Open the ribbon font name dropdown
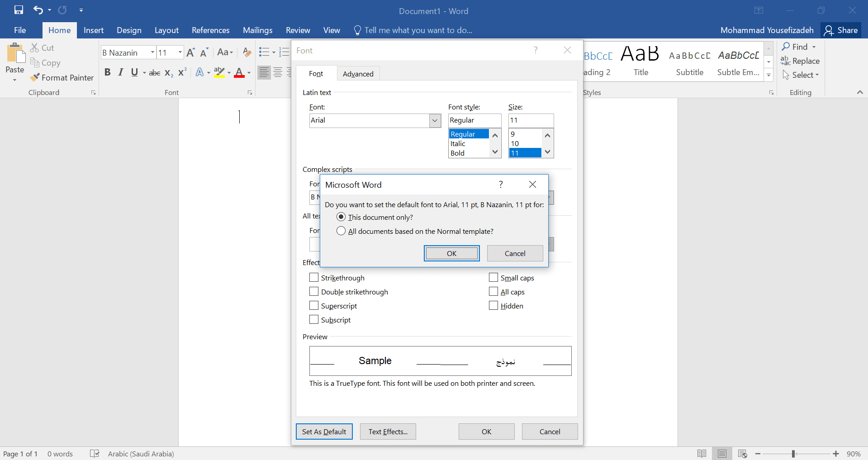 (x=152, y=52)
